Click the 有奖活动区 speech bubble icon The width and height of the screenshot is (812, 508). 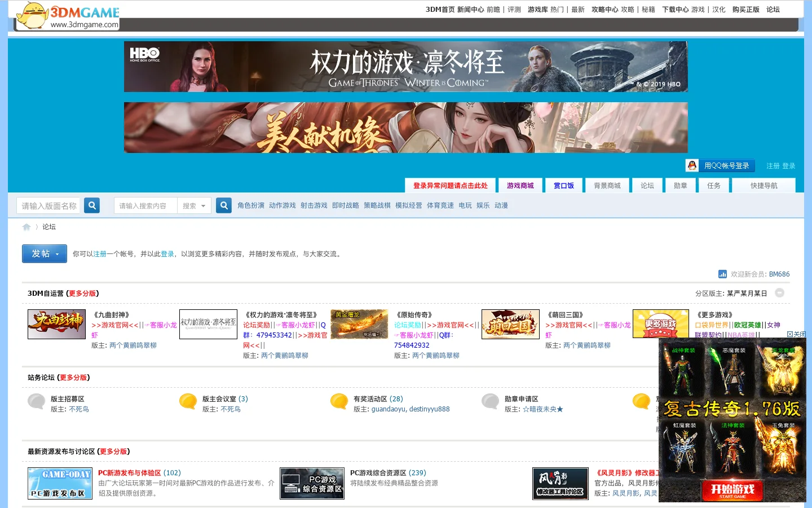[339, 401]
